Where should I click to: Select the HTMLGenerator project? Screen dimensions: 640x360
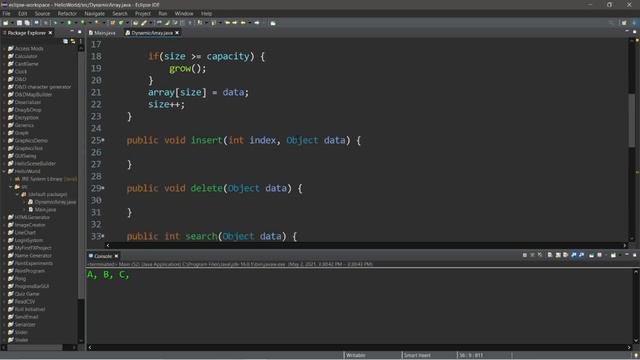(32, 218)
